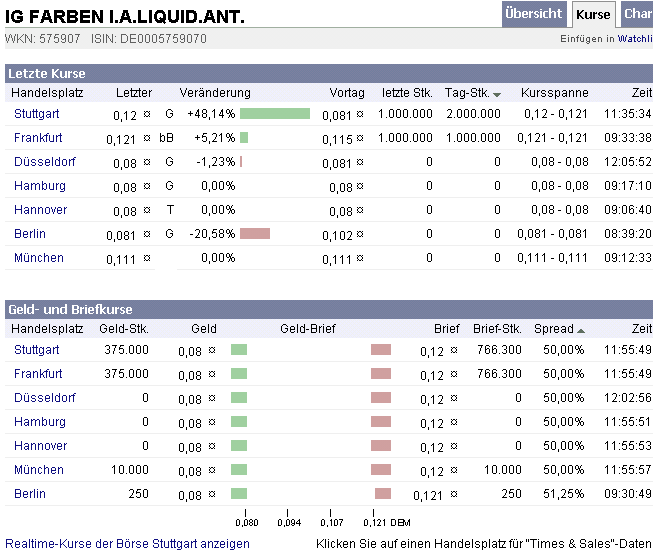Viewport: 653px width, 551px height.
Task: Click the Vortag column header
Action: 347,92
